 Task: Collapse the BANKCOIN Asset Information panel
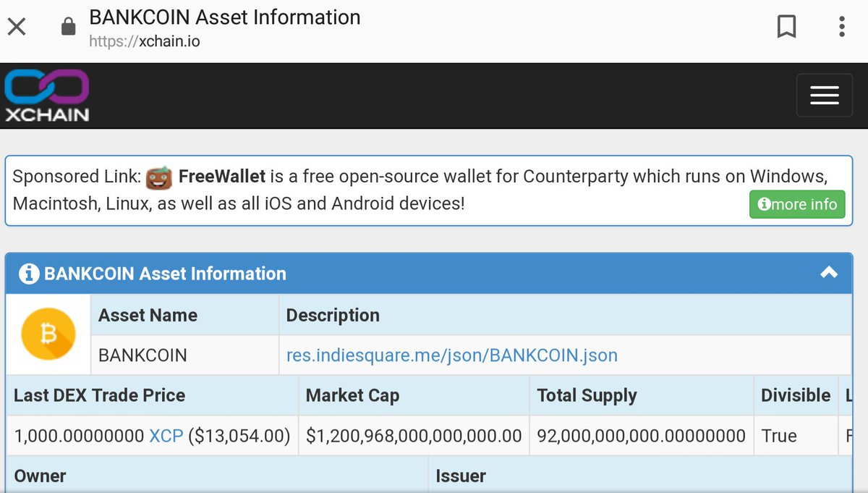pyautogui.click(x=828, y=273)
